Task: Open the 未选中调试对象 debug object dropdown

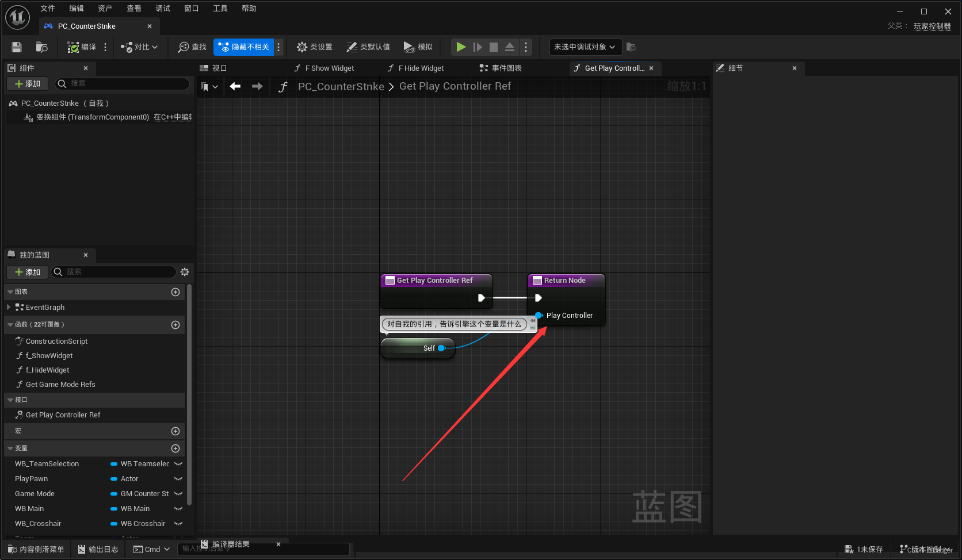Action: tap(584, 47)
